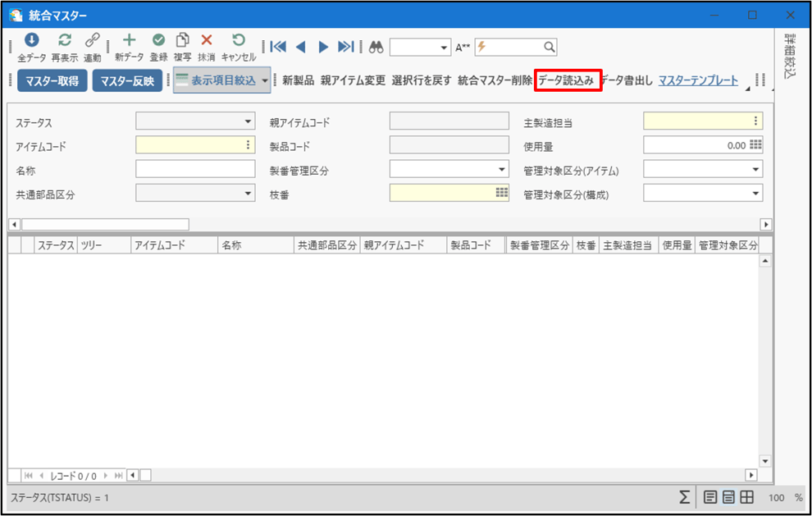Jump to the first record arrow

[x=278, y=47]
